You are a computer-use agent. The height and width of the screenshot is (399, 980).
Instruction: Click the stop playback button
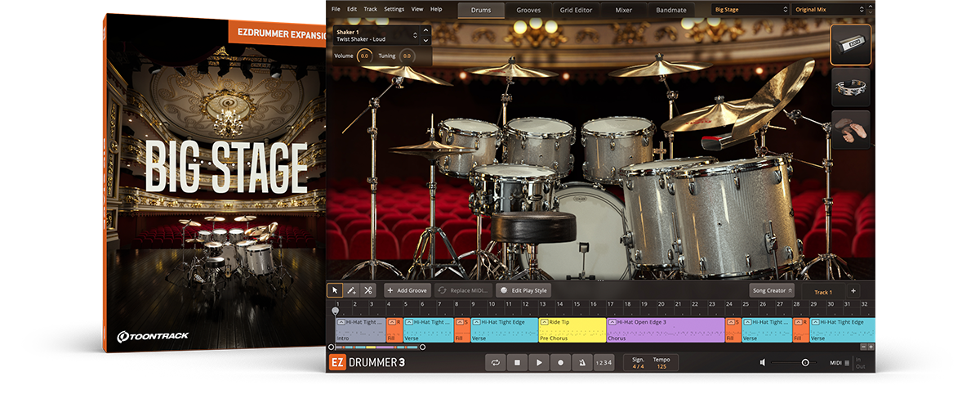coord(516,362)
